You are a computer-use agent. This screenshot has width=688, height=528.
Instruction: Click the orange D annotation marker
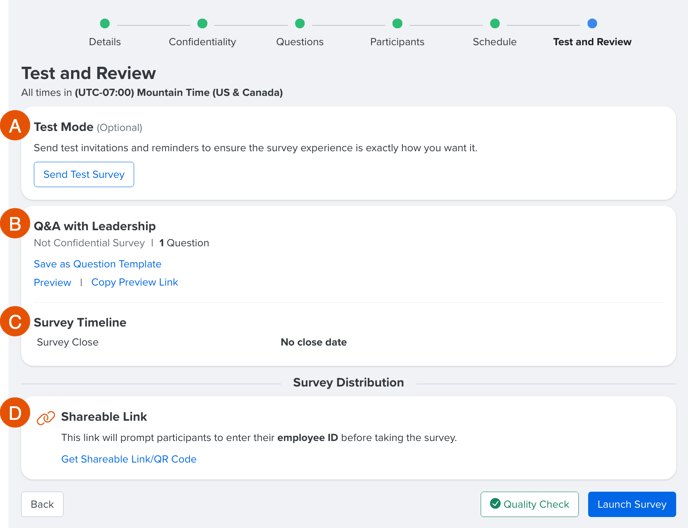coord(15,413)
